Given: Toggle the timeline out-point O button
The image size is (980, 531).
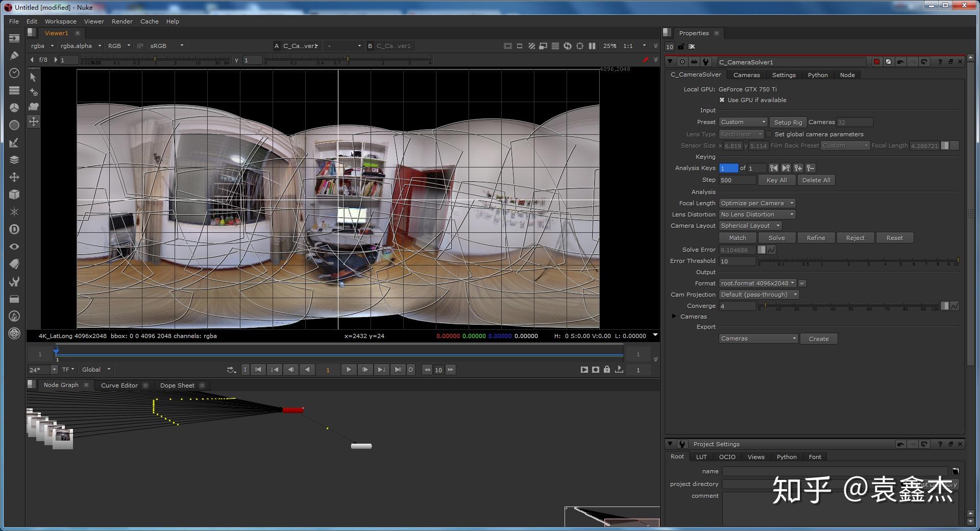Looking at the screenshot, I should pos(410,370).
